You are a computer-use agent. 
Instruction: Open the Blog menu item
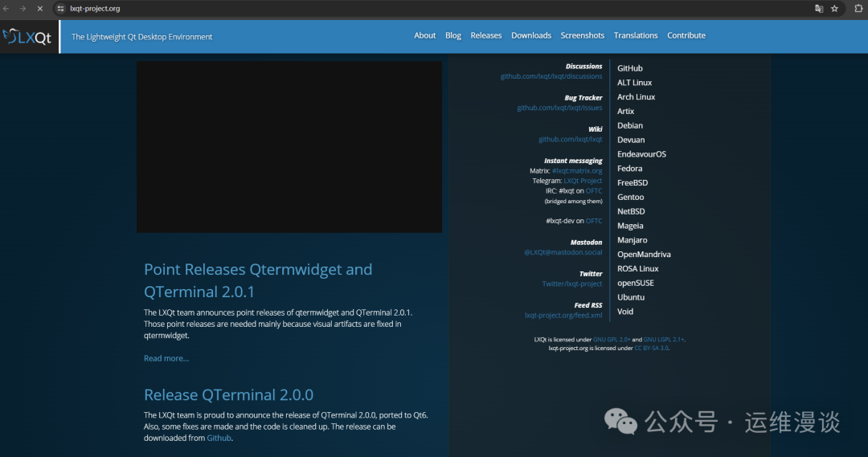coord(452,35)
